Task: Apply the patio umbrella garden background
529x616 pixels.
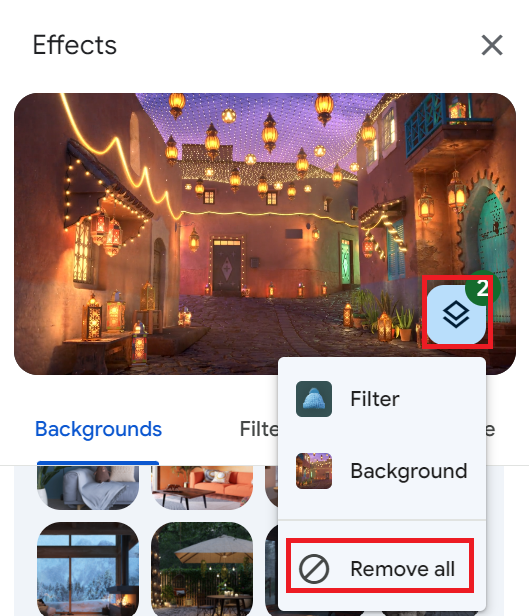Action: [202, 569]
